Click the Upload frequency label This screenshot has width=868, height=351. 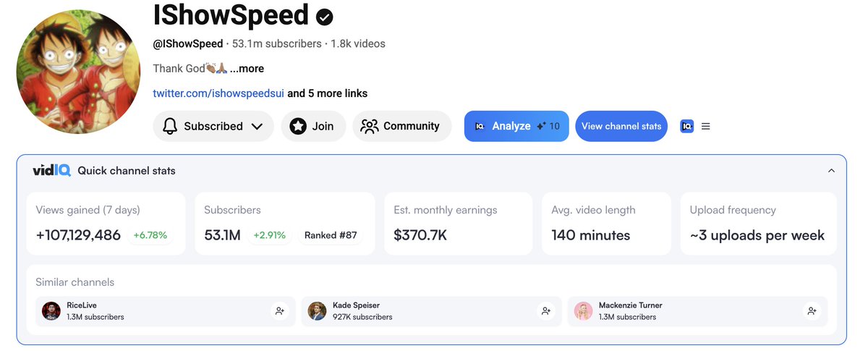pos(733,210)
